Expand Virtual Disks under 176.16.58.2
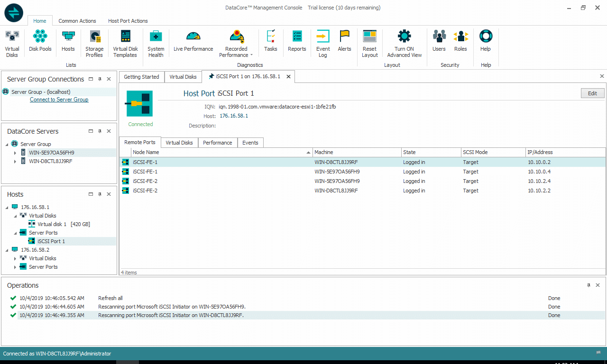 [15, 258]
